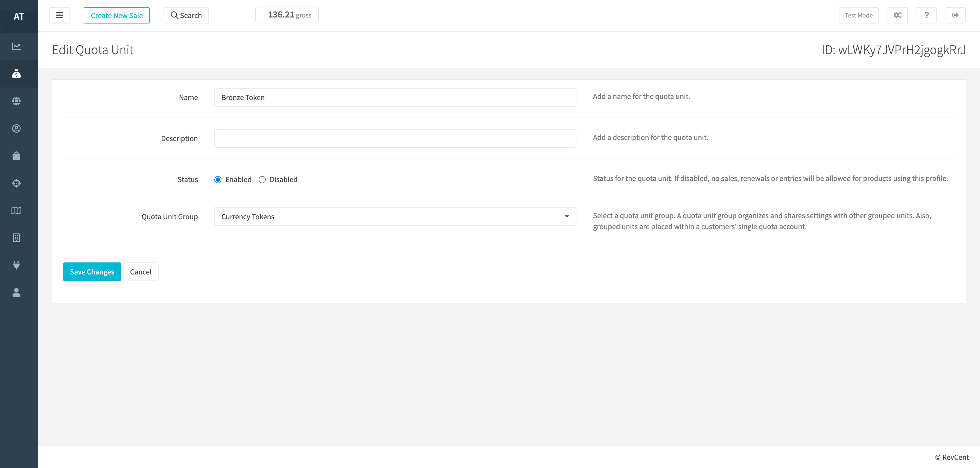
Task: Click the Quota Unit Group label
Action: click(170, 217)
